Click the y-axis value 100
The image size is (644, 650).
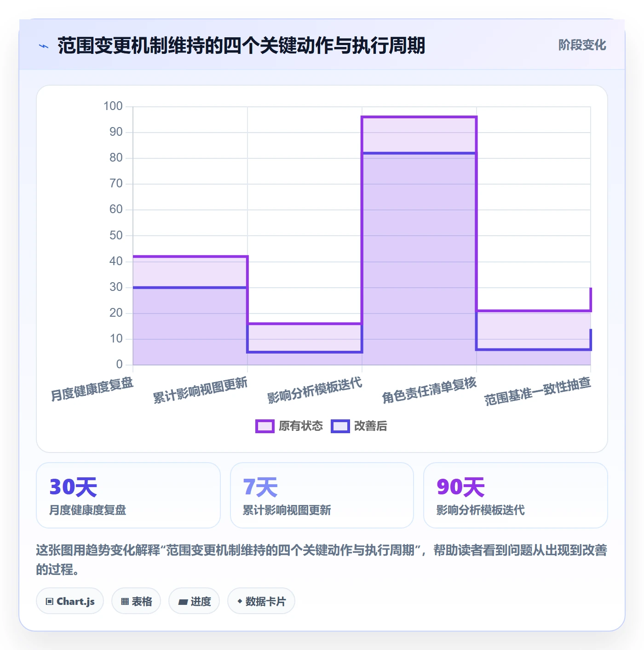coord(113,106)
